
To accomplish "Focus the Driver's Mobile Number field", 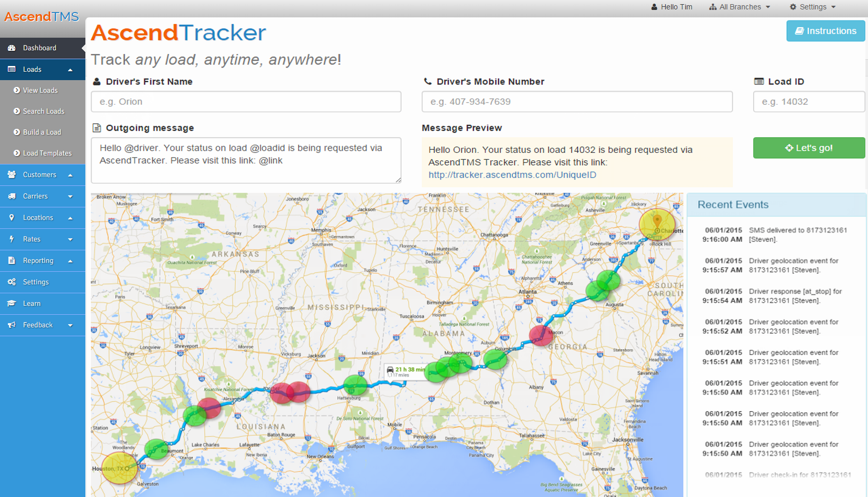I will tap(577, 102).
